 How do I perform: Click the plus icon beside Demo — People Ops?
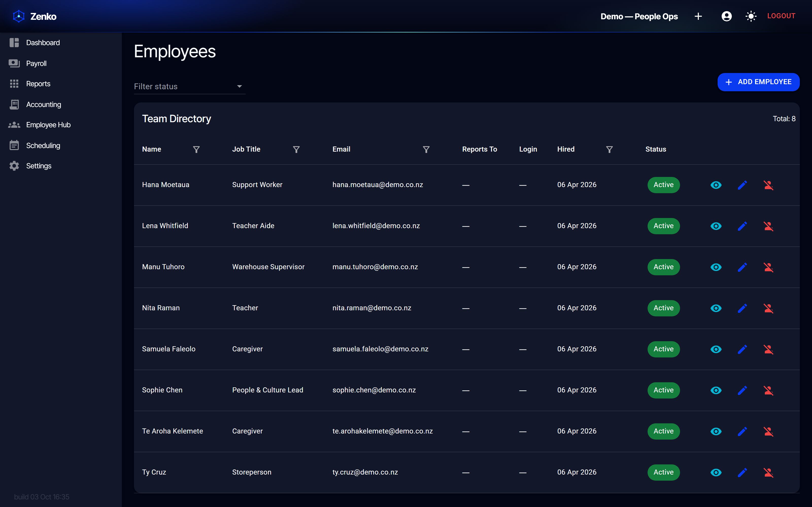point(698,16)
